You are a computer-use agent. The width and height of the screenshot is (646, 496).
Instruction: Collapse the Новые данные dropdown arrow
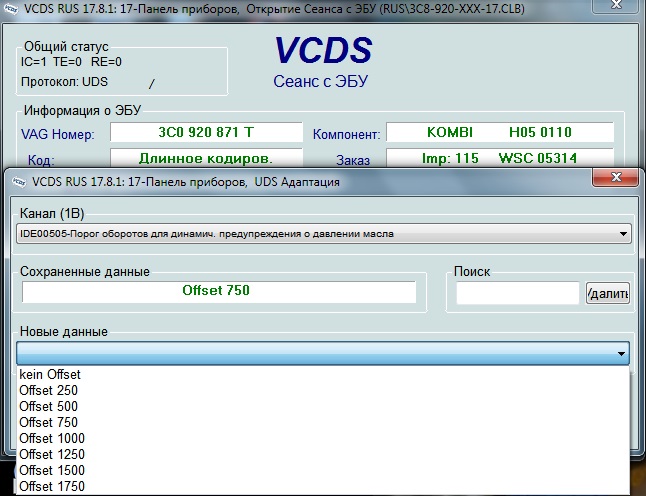[622, 353]
